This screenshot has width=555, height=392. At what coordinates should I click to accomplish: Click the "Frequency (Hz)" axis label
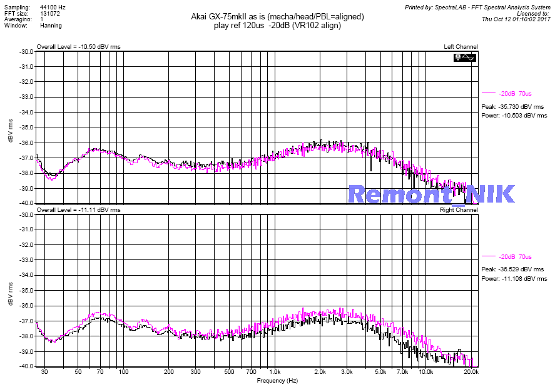[x=277, y=380]
